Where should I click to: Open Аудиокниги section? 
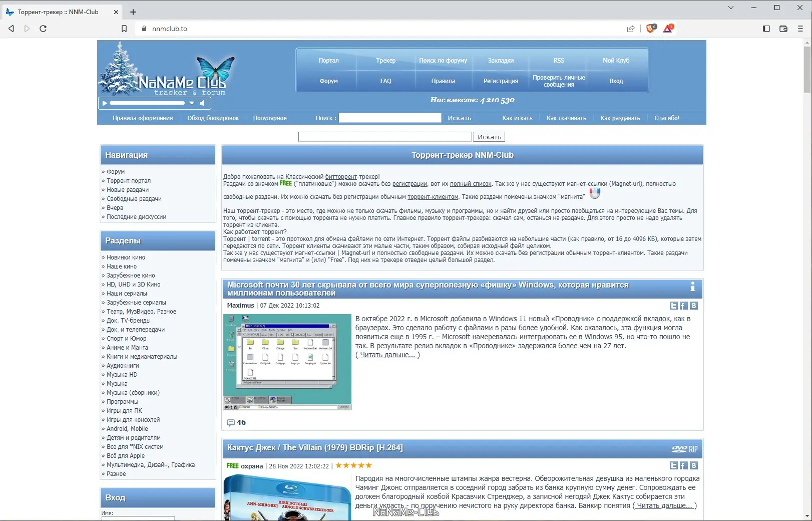[x=123, y=366]
